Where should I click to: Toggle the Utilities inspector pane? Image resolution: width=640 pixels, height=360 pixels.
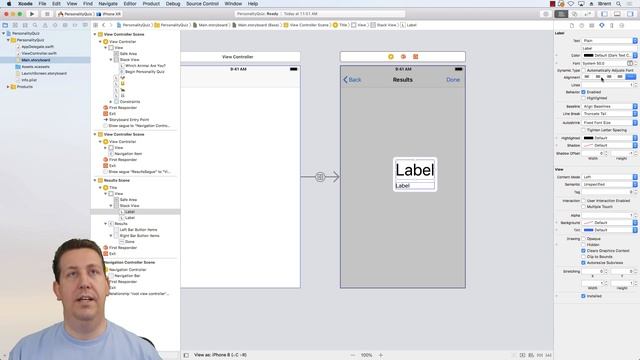point(630,14)
